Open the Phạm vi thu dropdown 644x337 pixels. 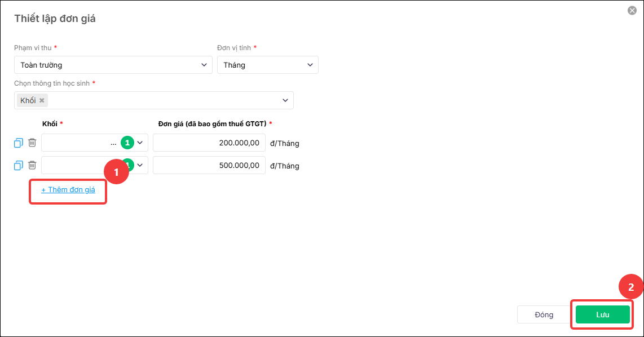tap(113, 65)
